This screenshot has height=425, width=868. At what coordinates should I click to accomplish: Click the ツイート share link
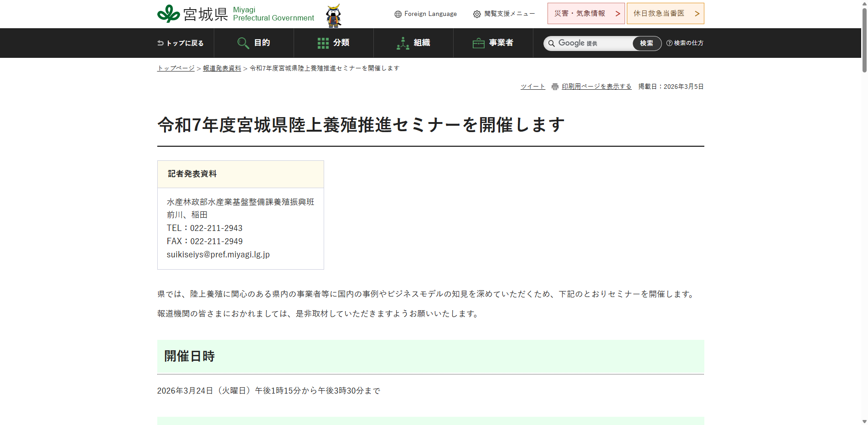[532, 86]
